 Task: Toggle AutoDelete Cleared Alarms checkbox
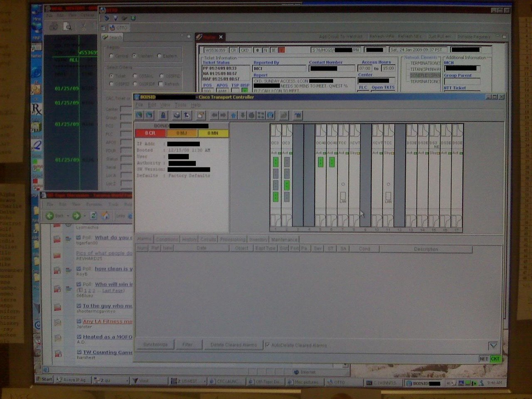[267, 345]
